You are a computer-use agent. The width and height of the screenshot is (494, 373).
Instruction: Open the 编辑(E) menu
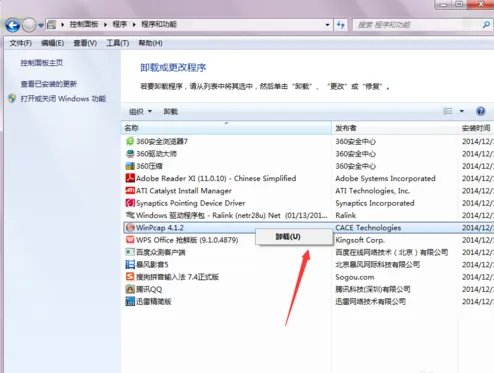[x=52, y=43]
